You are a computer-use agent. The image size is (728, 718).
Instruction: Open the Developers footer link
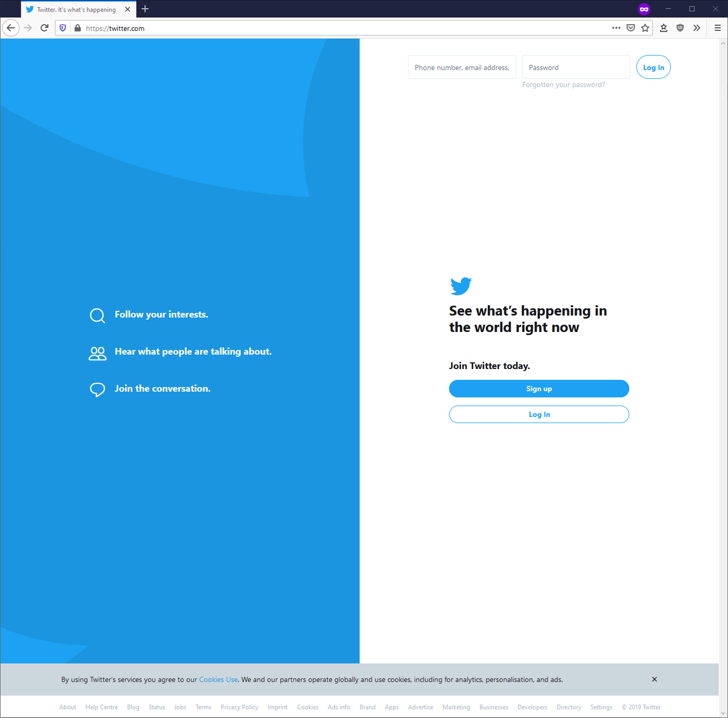[x=532, y=707]
